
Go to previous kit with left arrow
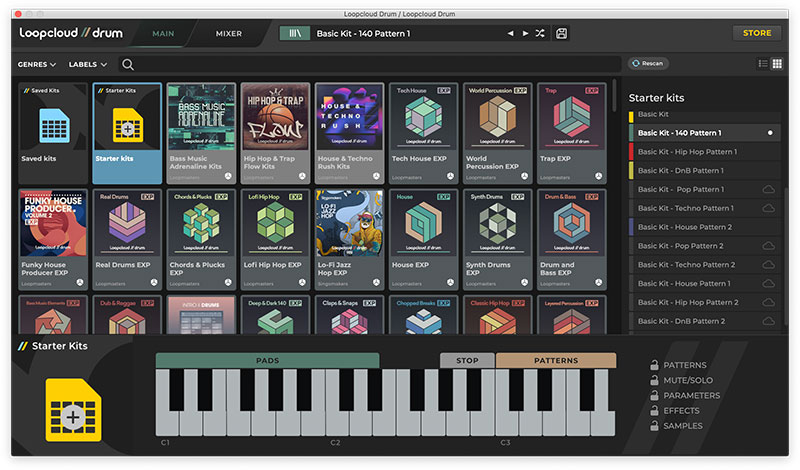[x=510, y=34]
